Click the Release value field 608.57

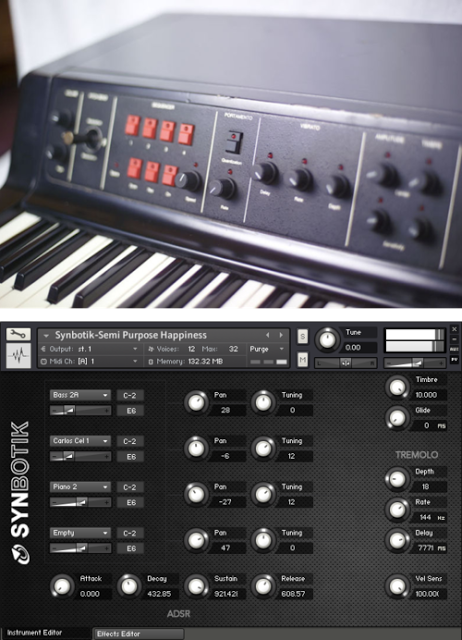point(295,594)
